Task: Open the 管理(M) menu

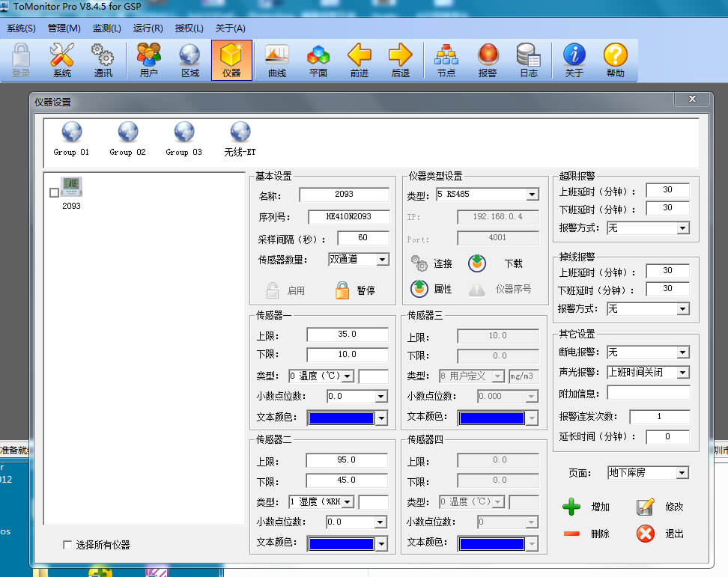Action: pos(64,28)
